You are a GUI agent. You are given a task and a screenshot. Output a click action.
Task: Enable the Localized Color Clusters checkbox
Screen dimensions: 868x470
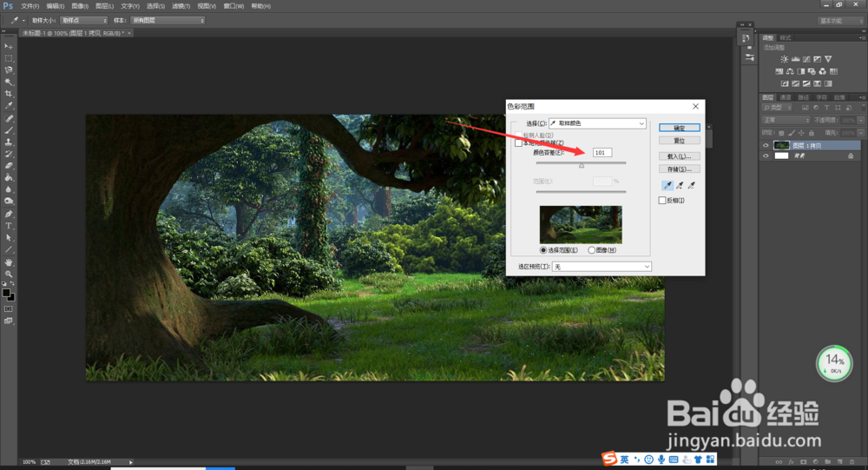518,143
